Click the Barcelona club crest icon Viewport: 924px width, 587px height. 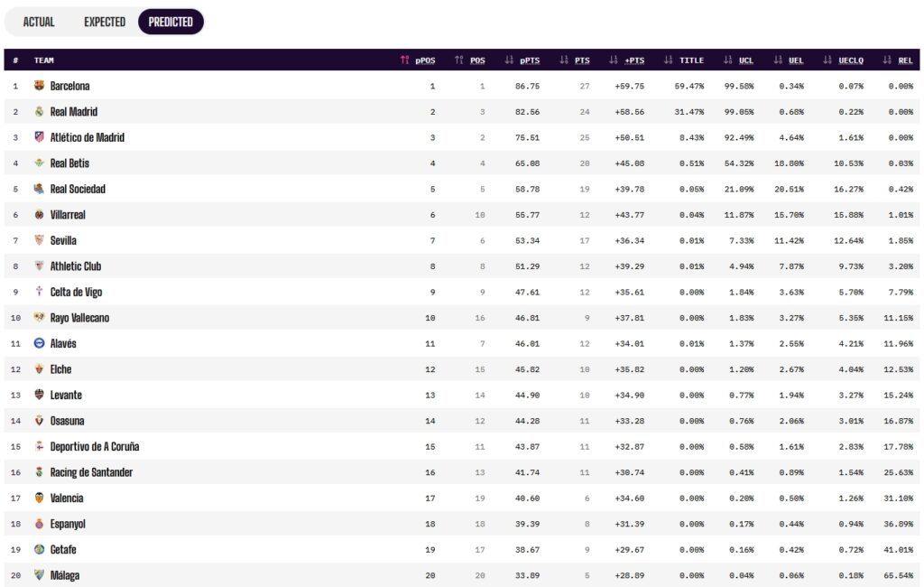pyautogui.click(x=39, y=86)
